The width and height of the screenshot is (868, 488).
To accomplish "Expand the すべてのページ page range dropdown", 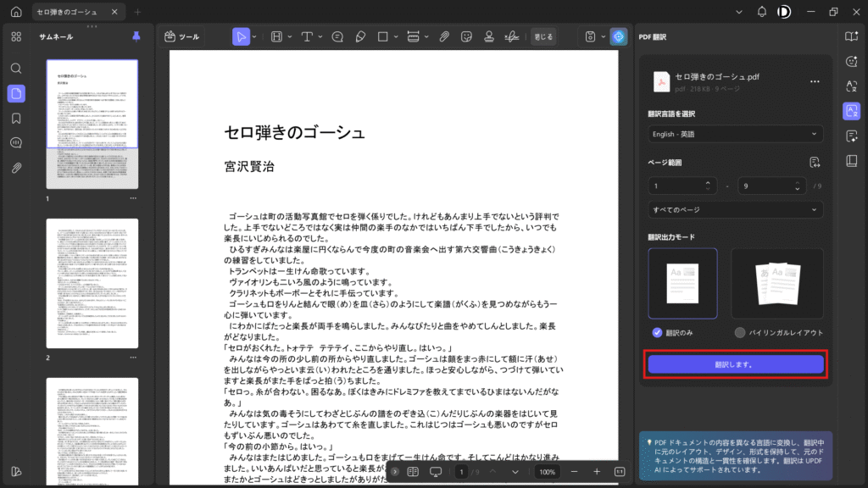I will pyautogui.click(x=735, y=209).
